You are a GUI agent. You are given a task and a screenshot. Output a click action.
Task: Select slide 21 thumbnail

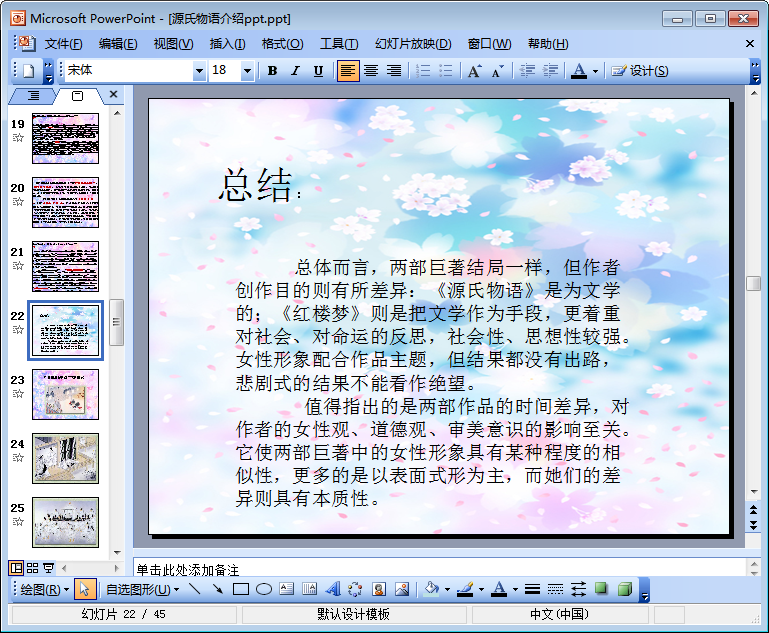[x=65, y=266]
